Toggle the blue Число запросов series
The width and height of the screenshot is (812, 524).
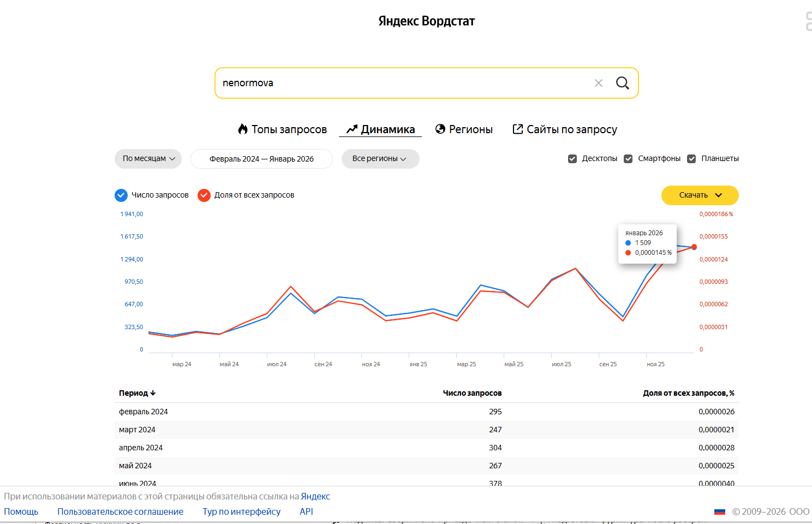point(121,195)
